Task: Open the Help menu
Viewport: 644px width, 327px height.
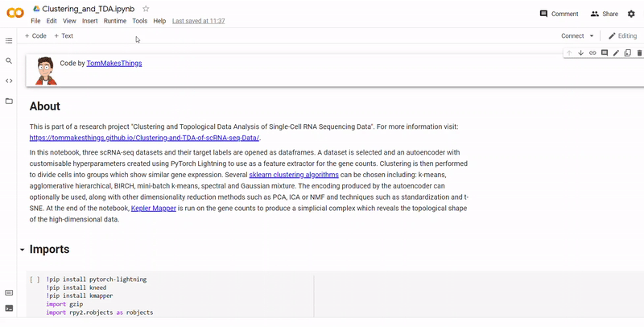Action: pos(159,21)
